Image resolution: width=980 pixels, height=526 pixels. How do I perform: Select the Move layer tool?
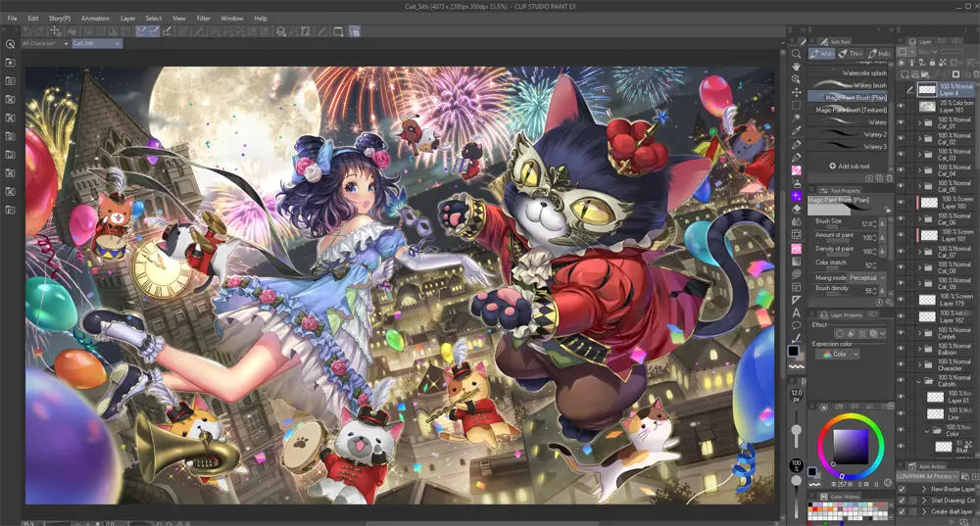796,92
